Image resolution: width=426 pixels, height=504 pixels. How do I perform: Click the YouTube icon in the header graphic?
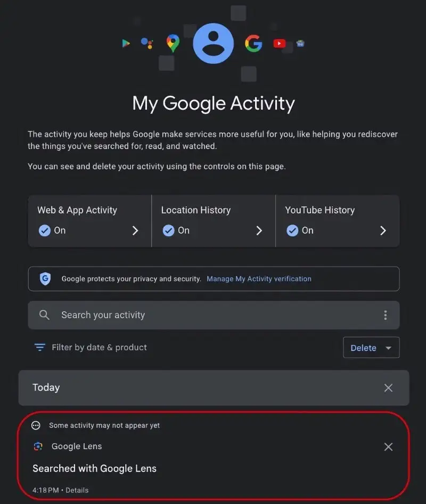point(279,44)
